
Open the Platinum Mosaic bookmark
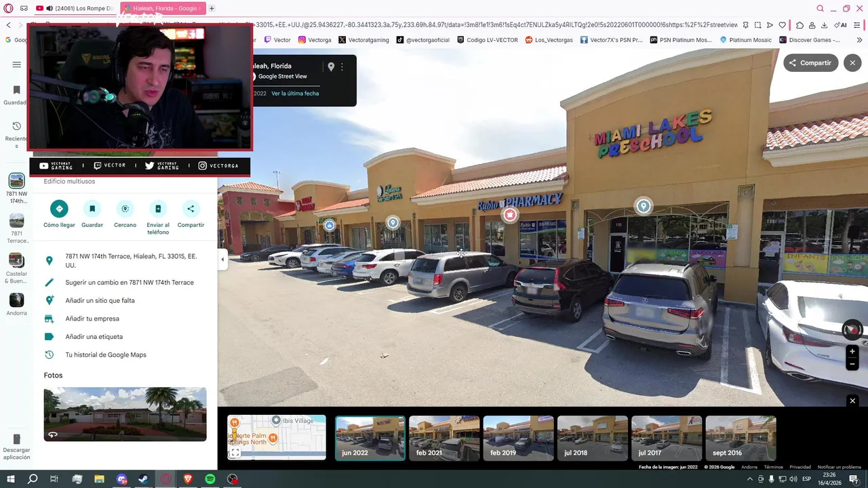pos(745,40)
